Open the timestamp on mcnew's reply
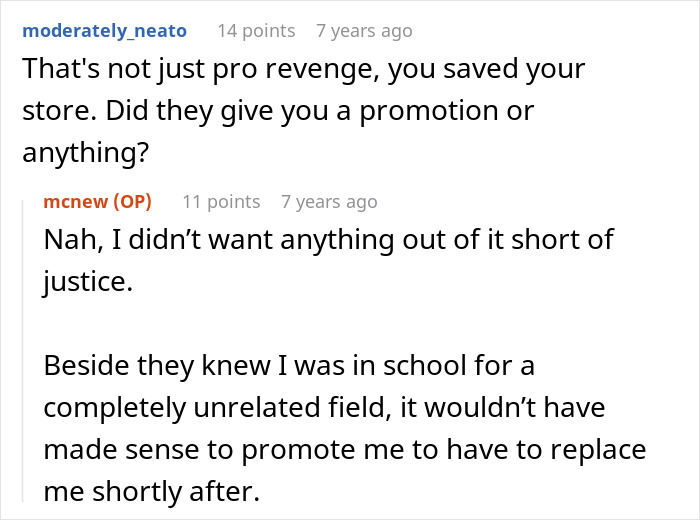Image resolution: width=700 pixels, height=520 pixels. click(x=329, y=202)
